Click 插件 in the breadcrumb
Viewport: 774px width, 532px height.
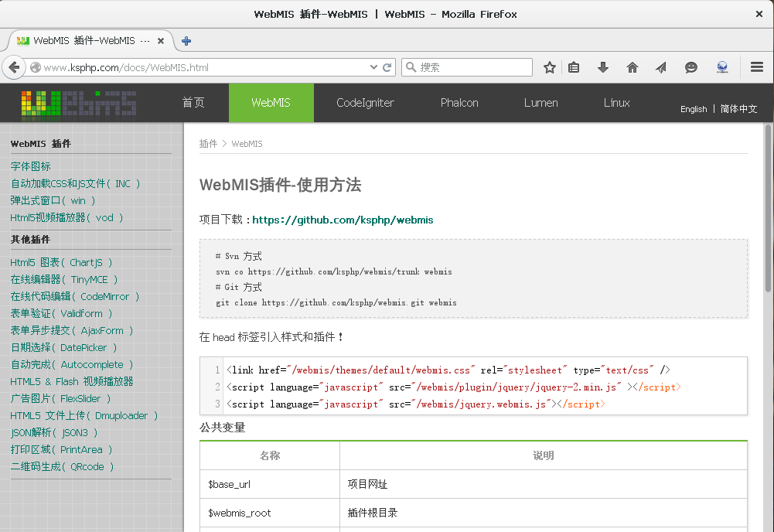coord(208,144)
